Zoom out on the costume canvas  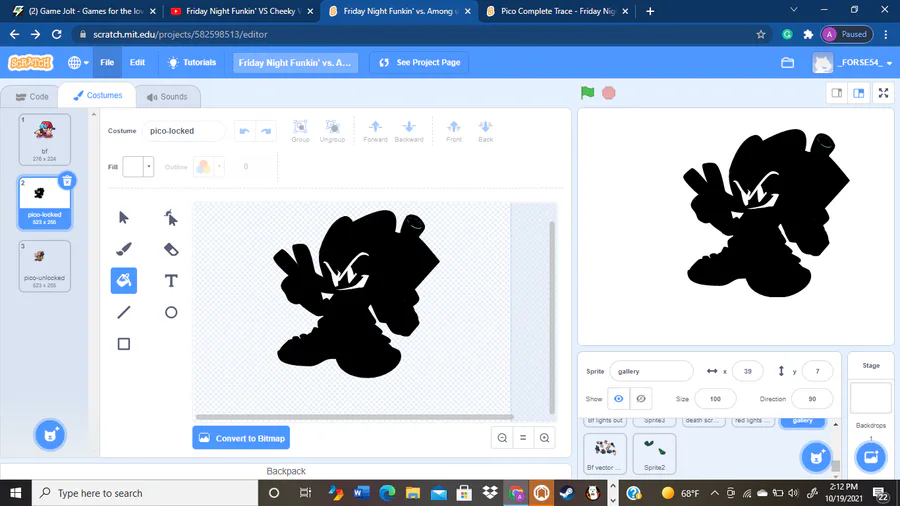[x=502, y=438]
